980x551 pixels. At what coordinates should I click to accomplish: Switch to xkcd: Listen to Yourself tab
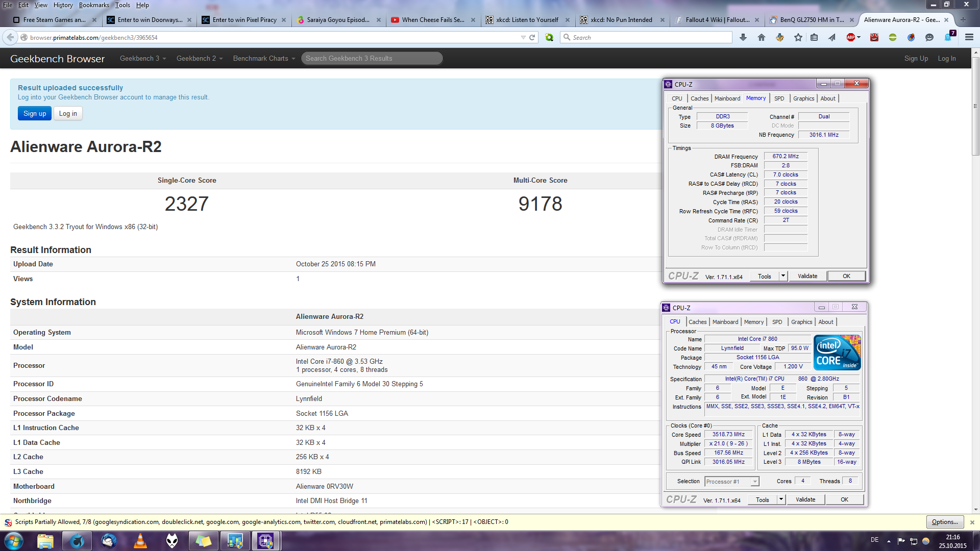click(527, 20)
